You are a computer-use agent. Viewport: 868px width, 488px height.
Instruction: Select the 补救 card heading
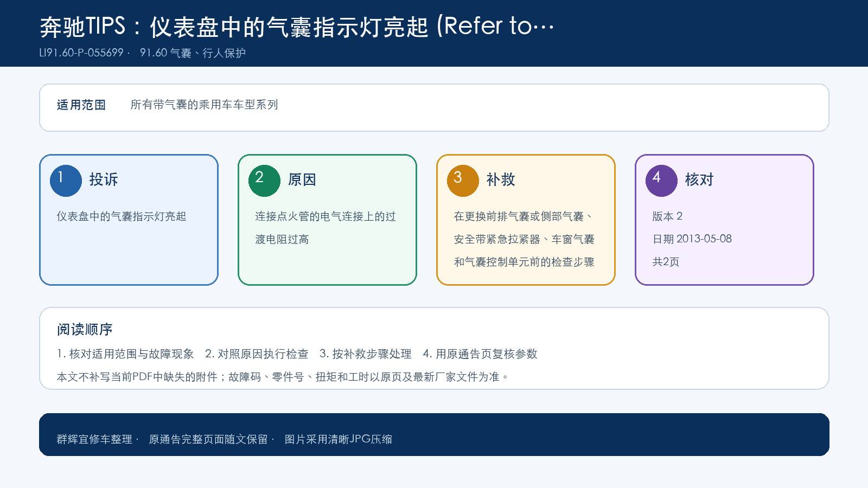tap(501, 179)
